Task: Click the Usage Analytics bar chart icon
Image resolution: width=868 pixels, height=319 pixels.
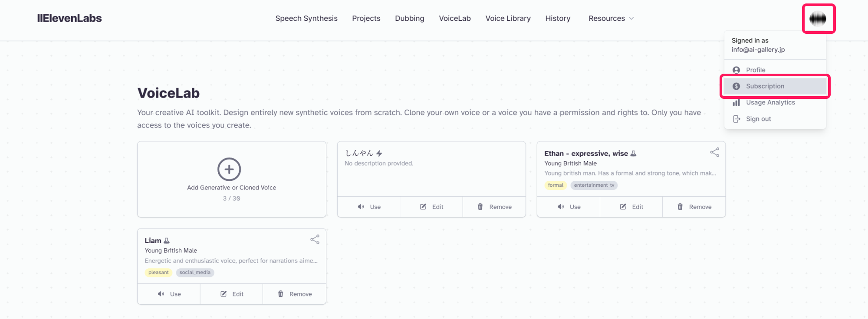Action: point(736,102)
